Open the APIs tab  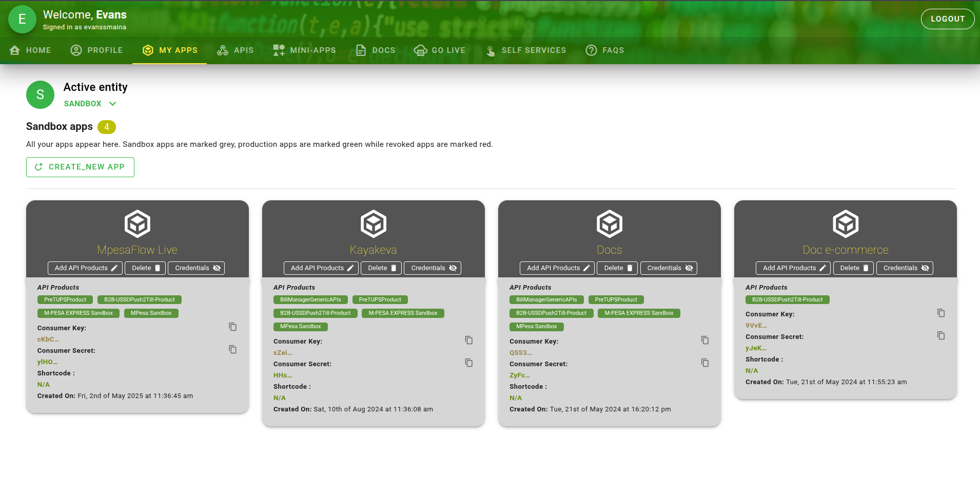[x=235, y=50]
